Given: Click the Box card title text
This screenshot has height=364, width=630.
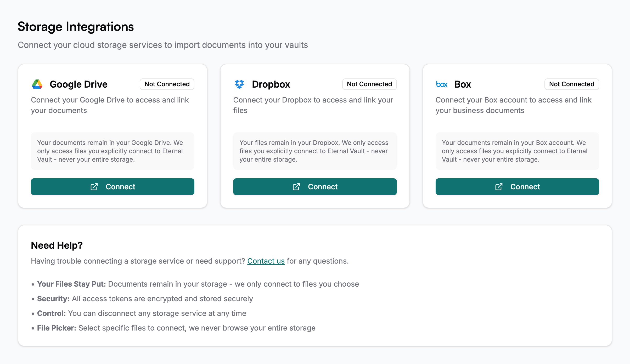Looking at the screenshot, I should point(463,84).
